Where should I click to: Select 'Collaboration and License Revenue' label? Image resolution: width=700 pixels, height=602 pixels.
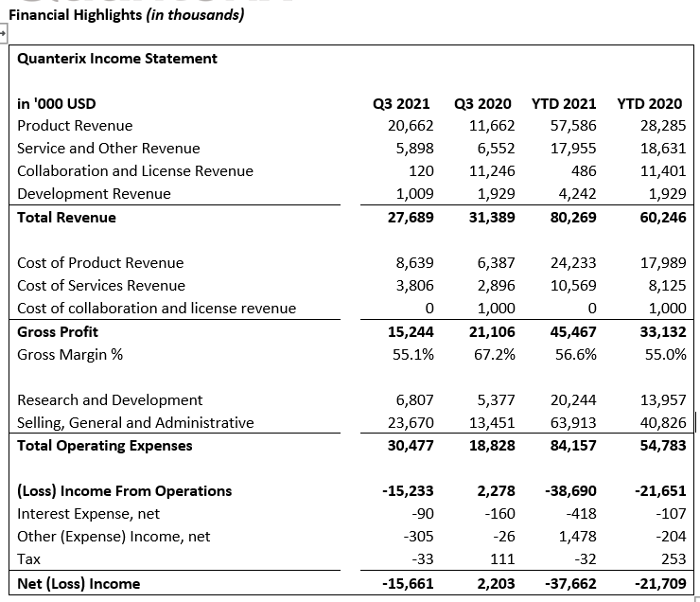[135, 171]
